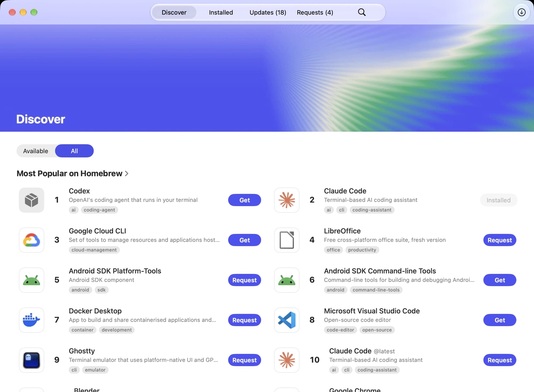Open the Codex title
This screenshot has width=534, height=392.
tap(79, 191)
